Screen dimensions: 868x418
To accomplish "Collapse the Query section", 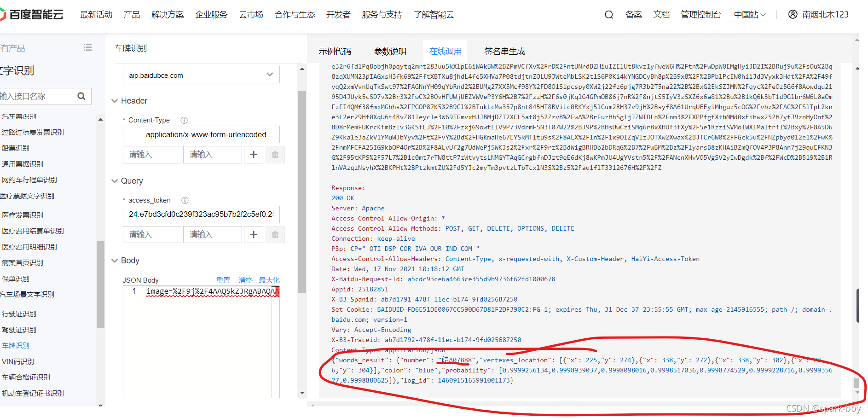I will [x=115, y=181].
